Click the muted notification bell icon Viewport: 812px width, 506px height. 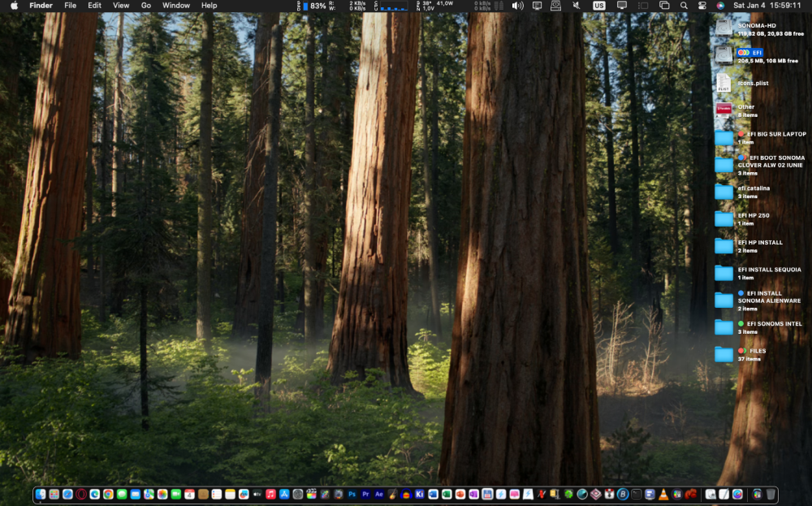[576, 6]
